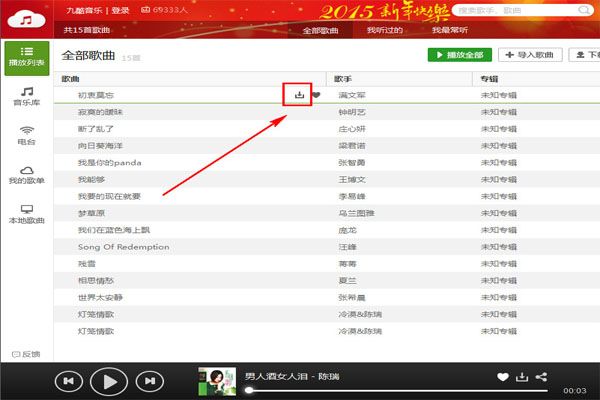Share the currently playing song
Viewport: 600px width, 400px height.
(x=542, y=377)
